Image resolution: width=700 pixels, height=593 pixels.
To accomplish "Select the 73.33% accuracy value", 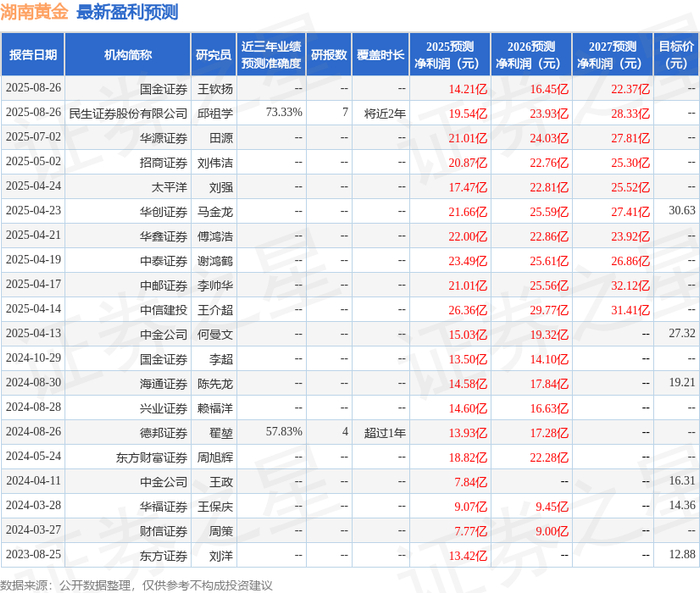I will pyautogui.click(x=284, y=112).
